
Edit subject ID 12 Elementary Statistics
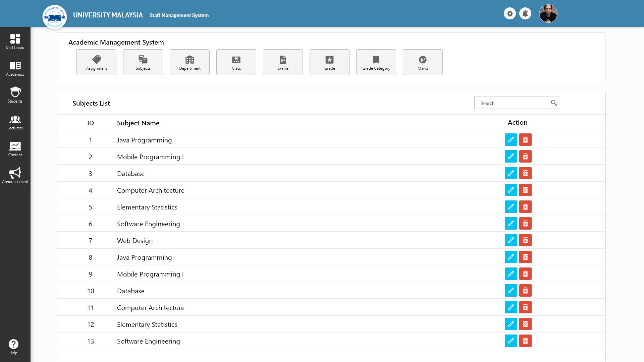tap(511, 324)
